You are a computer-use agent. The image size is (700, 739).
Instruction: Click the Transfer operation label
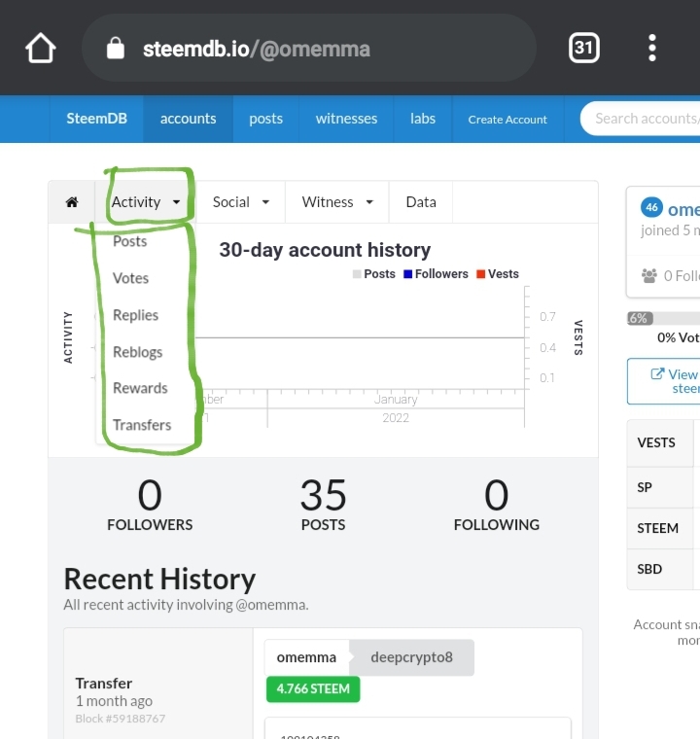click(x=104, y=684)
